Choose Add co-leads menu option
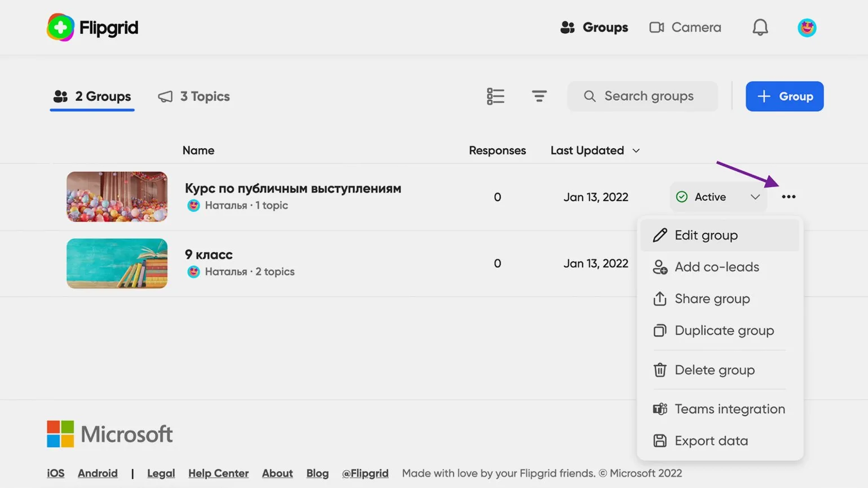The height and width of the screenshot is (488, 868). [716, 267]
